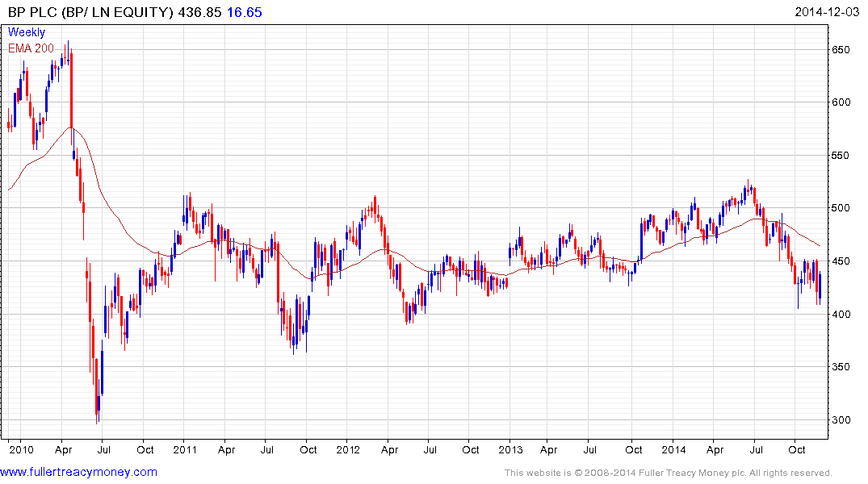Image resolution: width=868 pixels, height=484 pixels.
Task: Click the 300 price axis label
Action: (841, 419)
